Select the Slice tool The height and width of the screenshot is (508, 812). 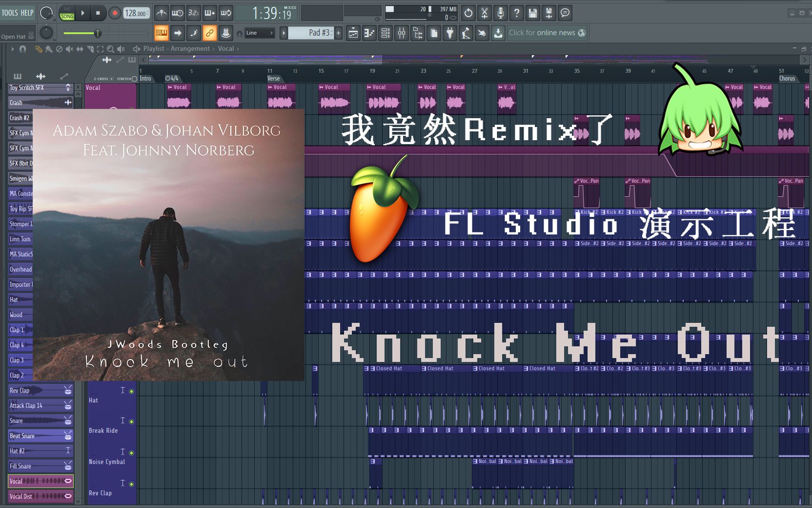90,49
